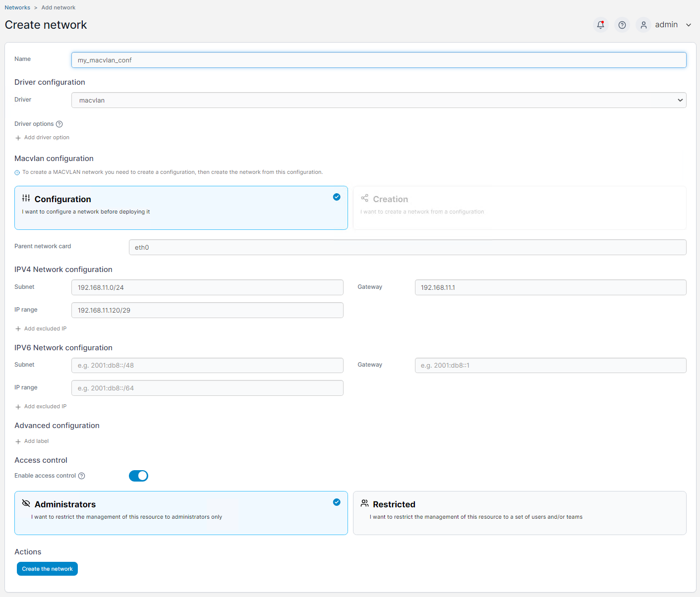Click the Create network page heading
The width and height of the screenshot is (700, 597).
point(46,25)
